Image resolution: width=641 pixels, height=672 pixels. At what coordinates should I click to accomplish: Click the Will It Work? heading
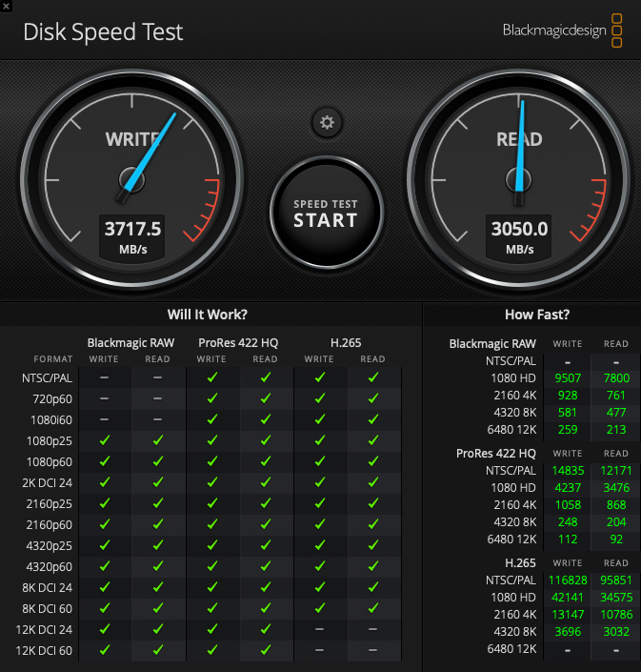[x=208, y=315]
